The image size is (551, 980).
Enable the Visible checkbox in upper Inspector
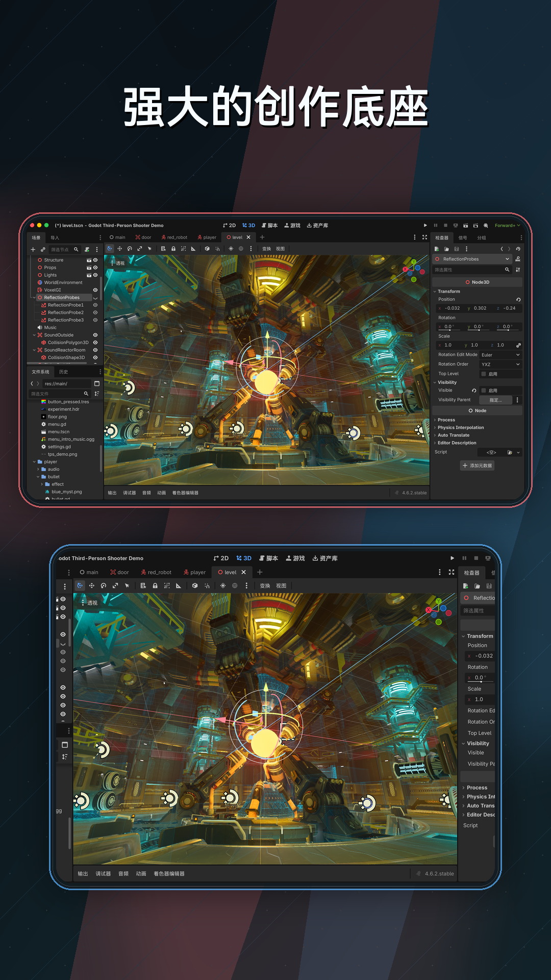[484, 390]
